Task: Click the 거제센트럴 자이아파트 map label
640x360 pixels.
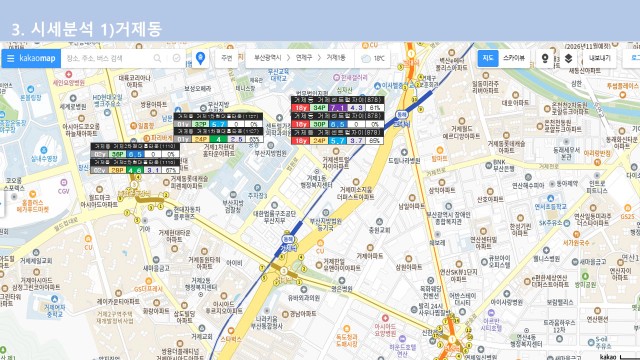Action: (336, 163)
